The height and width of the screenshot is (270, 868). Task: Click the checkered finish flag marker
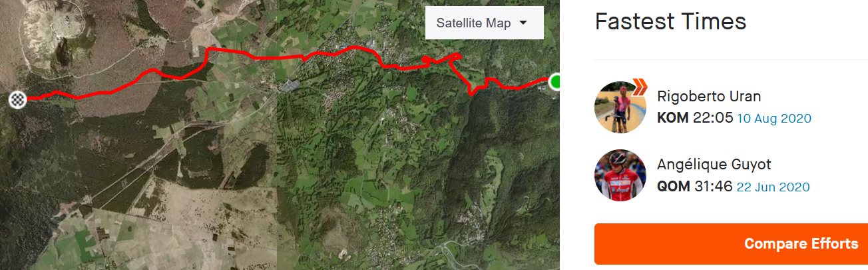(x=18, y=99)
